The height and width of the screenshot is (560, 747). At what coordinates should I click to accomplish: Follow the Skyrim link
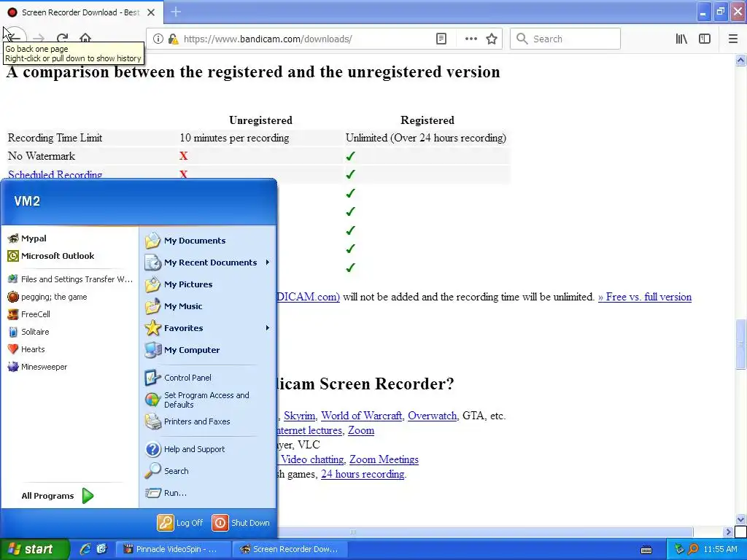pyautogui.click(x=299, y=416)
